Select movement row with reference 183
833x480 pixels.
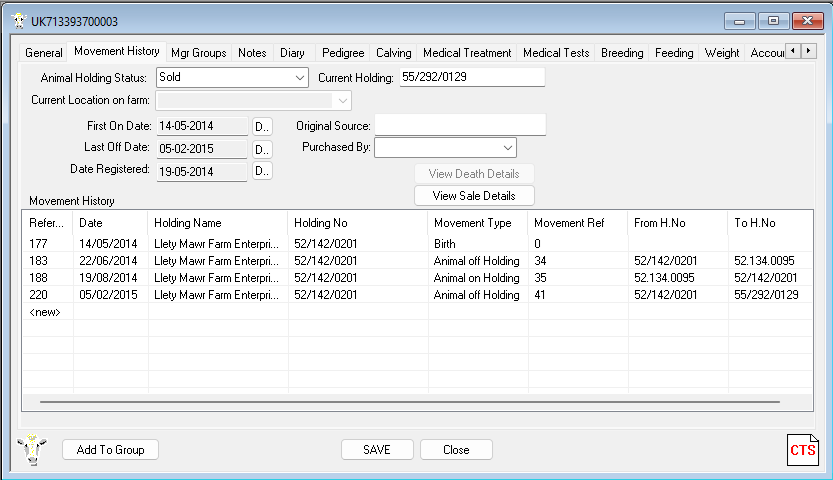click(417, 261)
